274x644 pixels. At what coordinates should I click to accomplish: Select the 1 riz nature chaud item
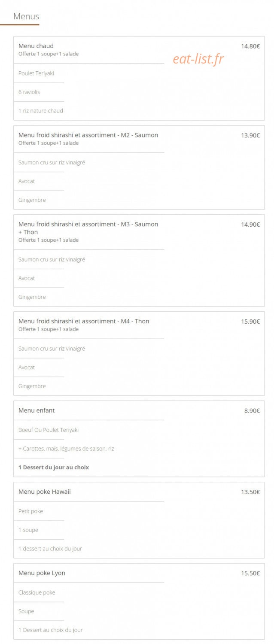(41, 111)
